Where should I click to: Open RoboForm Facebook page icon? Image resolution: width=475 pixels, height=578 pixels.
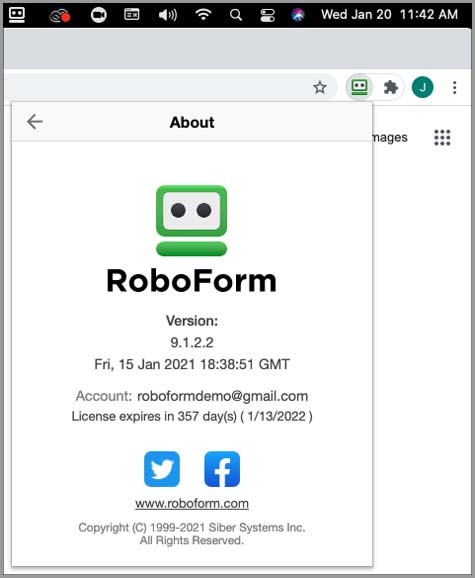click(x=222, y=469)
